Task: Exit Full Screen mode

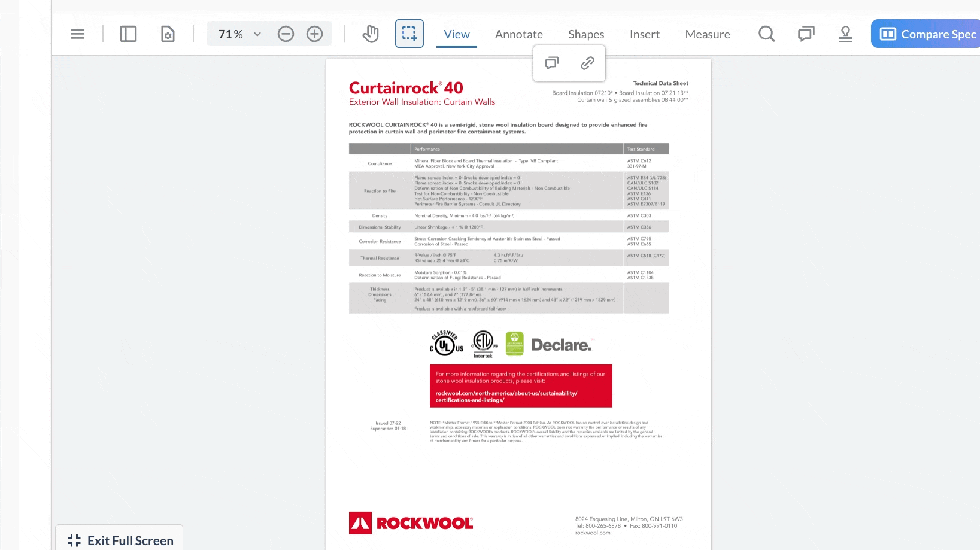Action: tap(120, 540)
